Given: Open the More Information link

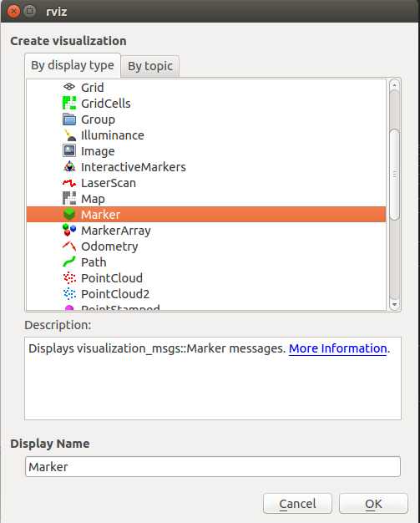Looking at the screenshot, I should 337,348.
